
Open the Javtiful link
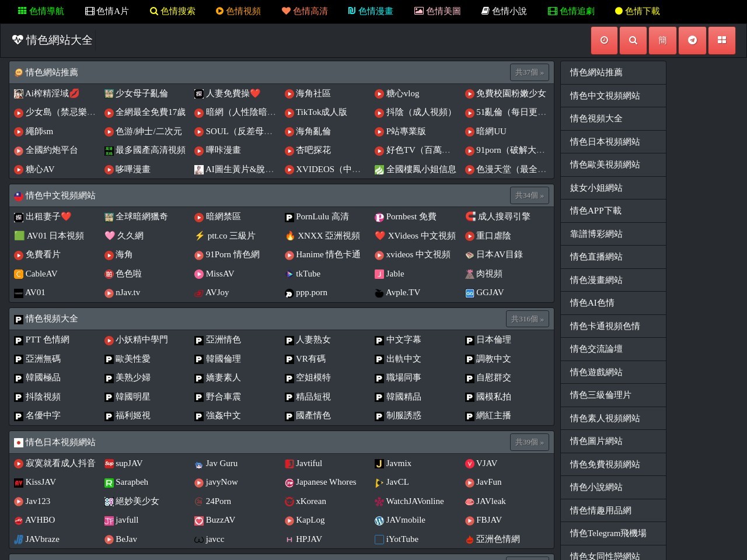pos(308,463)
